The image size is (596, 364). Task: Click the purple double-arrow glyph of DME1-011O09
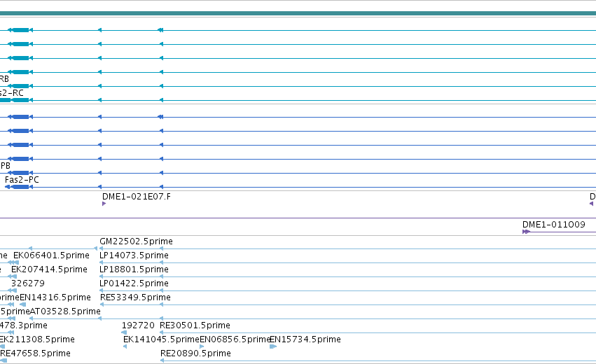526,232
